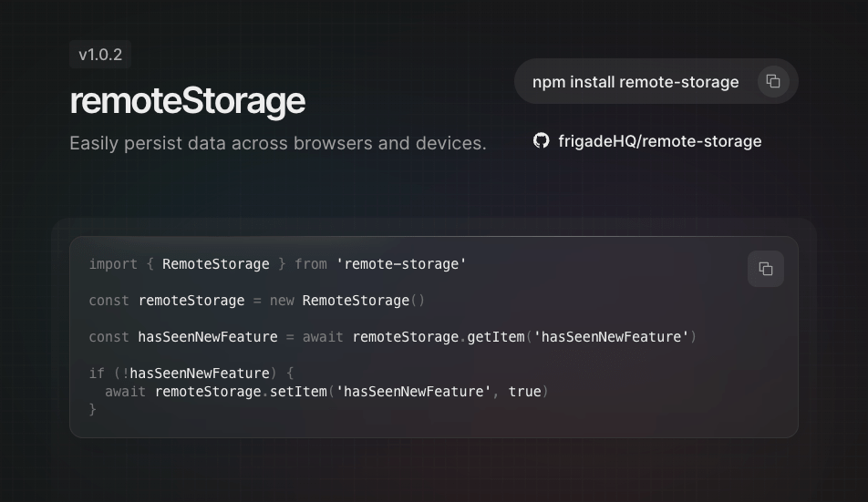Open the frigadeHQ/remote-storage repository link
The height and width of the screenshot is (502, 868).
tap(659, 141)
